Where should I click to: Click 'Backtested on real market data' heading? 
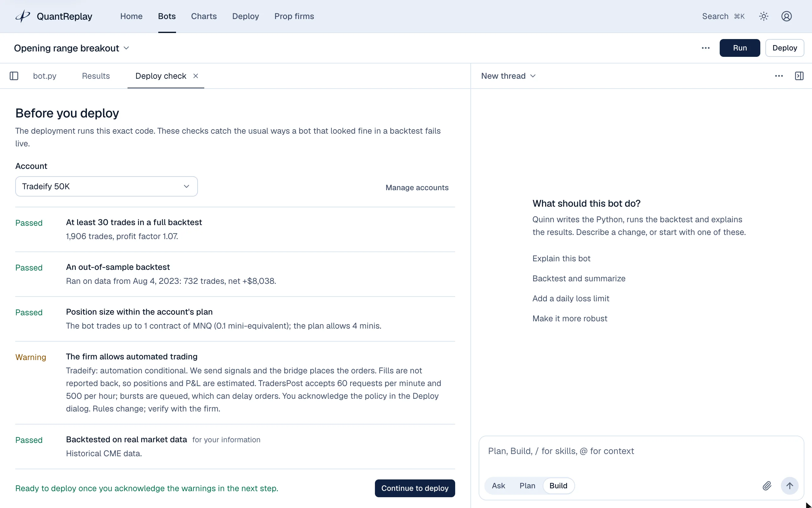126,439
